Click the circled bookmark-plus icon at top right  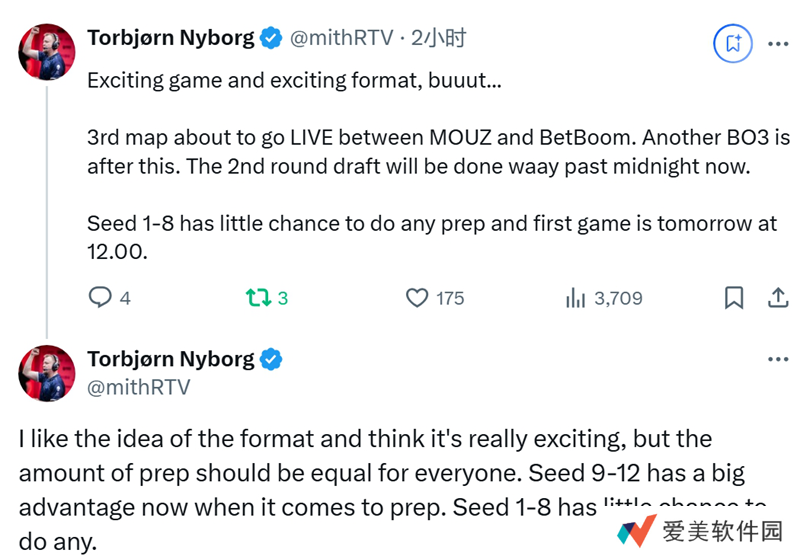tap(732, 43)
